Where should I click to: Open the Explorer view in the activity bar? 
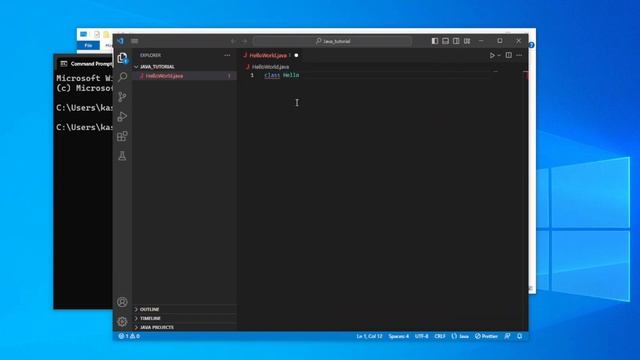122,58
